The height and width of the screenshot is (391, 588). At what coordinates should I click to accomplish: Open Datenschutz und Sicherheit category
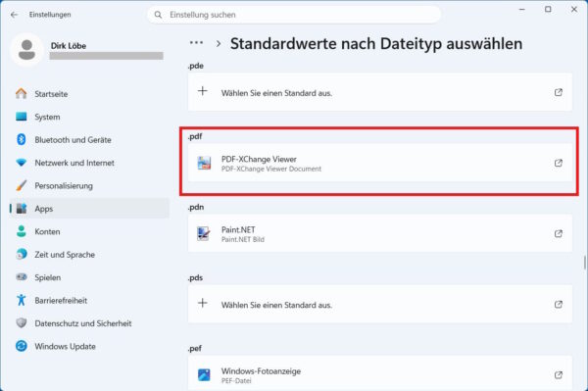(89, 322)
